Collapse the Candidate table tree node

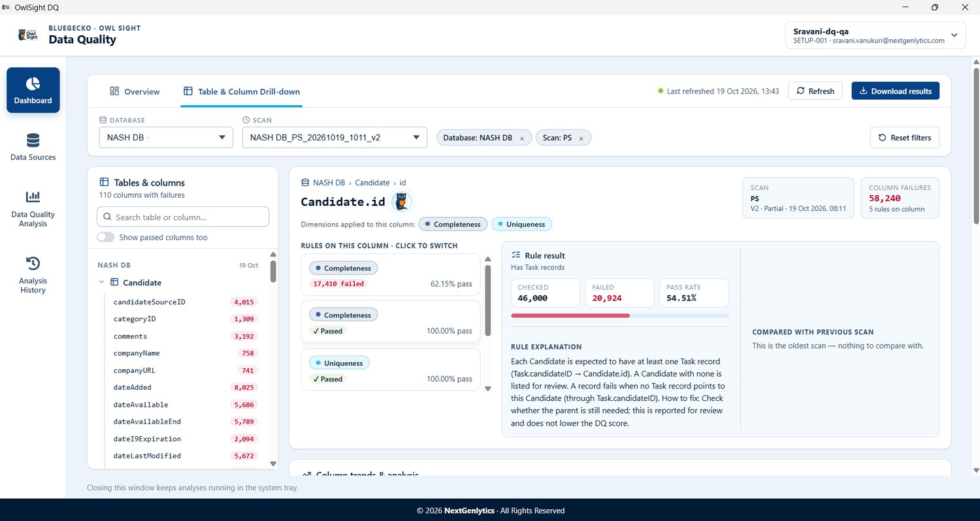(102, 283)
